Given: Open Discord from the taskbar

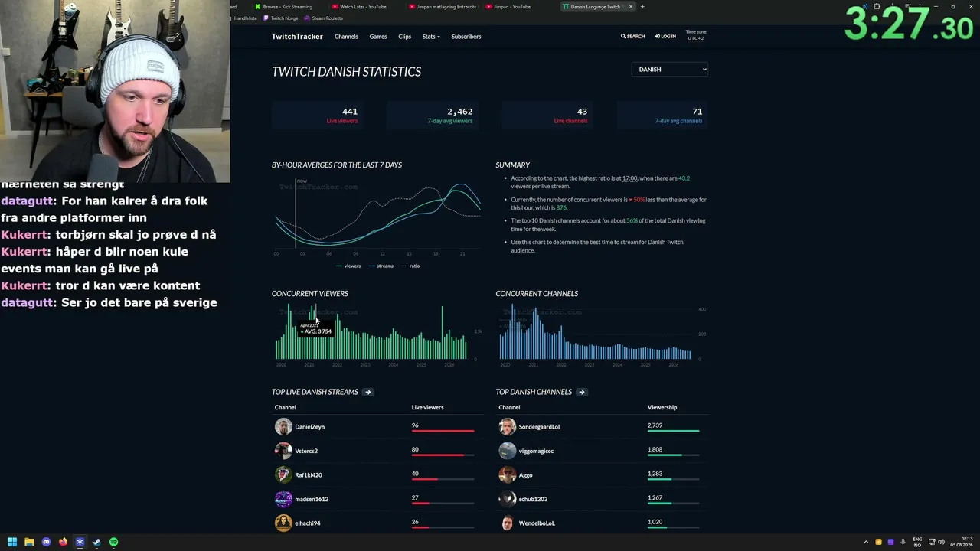Looking at the screenshot, I should pyautogui.click(x=46, y=542).
